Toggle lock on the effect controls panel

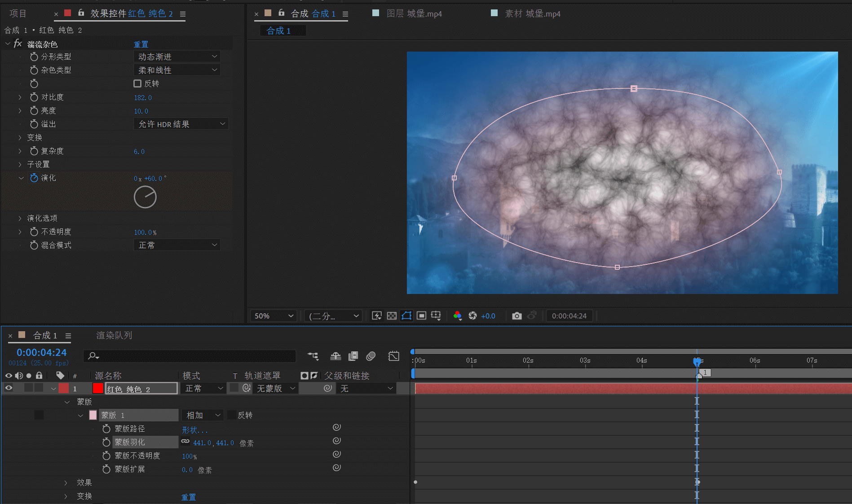tap(81, 13)
